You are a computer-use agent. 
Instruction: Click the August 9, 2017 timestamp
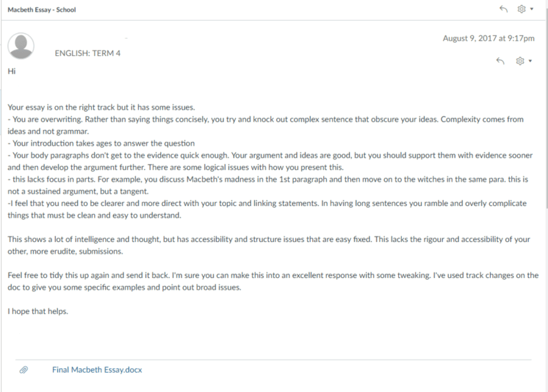pyautogui.click(x=489, y=38)
